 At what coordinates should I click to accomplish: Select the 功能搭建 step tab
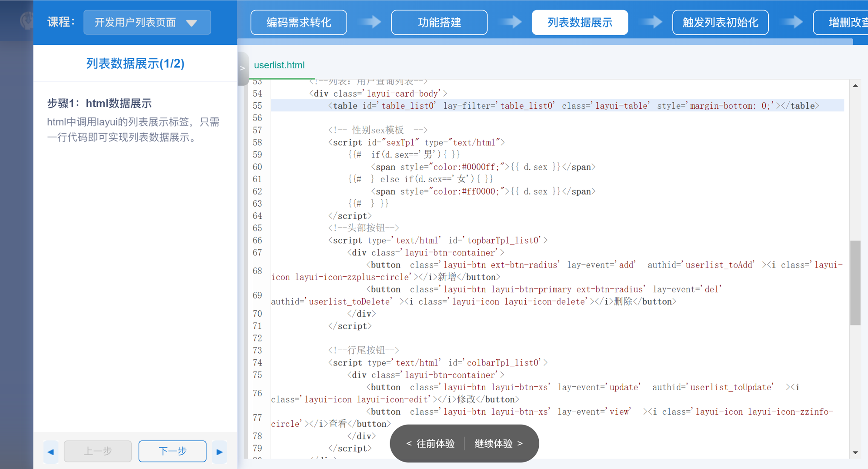coord(439,22)
